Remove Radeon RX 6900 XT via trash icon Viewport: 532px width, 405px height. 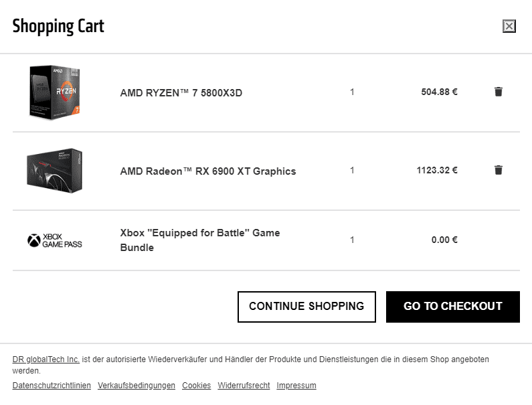[x=498, y=170]
